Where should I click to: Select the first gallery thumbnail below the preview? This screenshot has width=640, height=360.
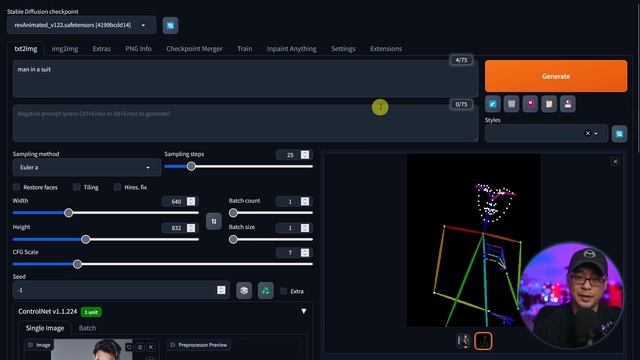[463, 341]
